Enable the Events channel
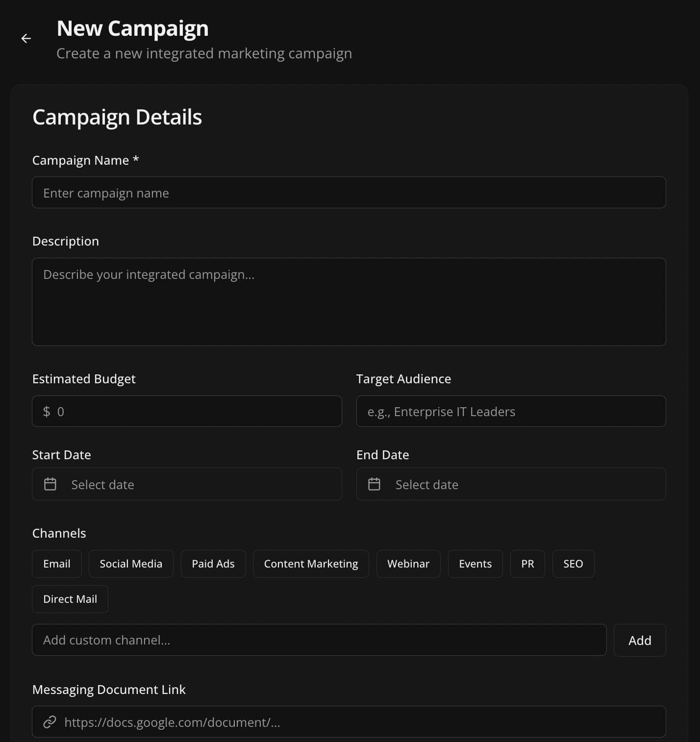The width and height of the screenshot is (700, 742). pyautogui.click(x=475, y=564)
